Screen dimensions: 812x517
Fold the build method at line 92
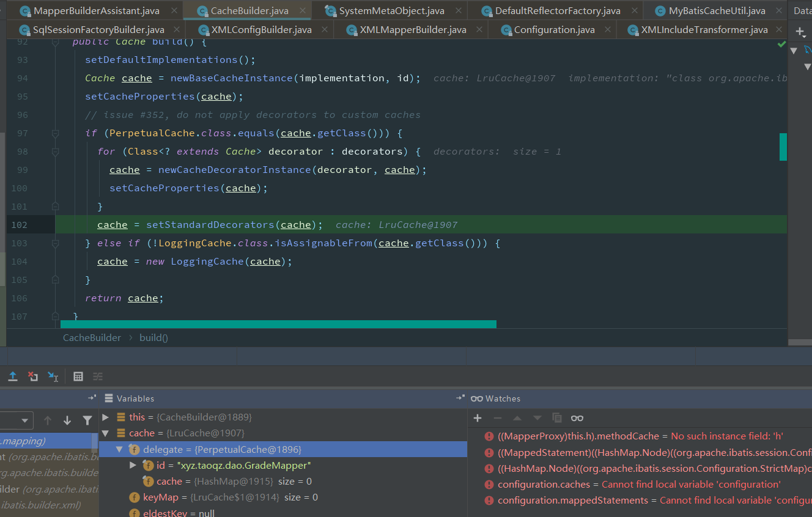[55, 42]
